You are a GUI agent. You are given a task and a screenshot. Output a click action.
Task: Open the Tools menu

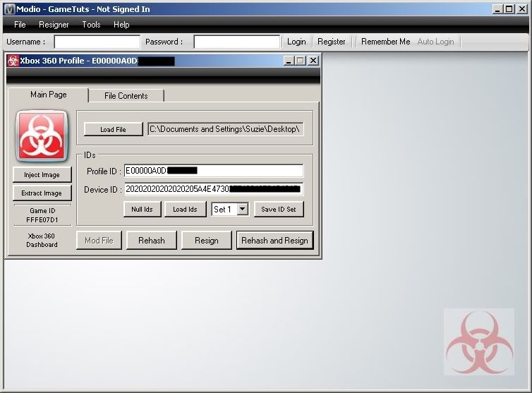91,25
